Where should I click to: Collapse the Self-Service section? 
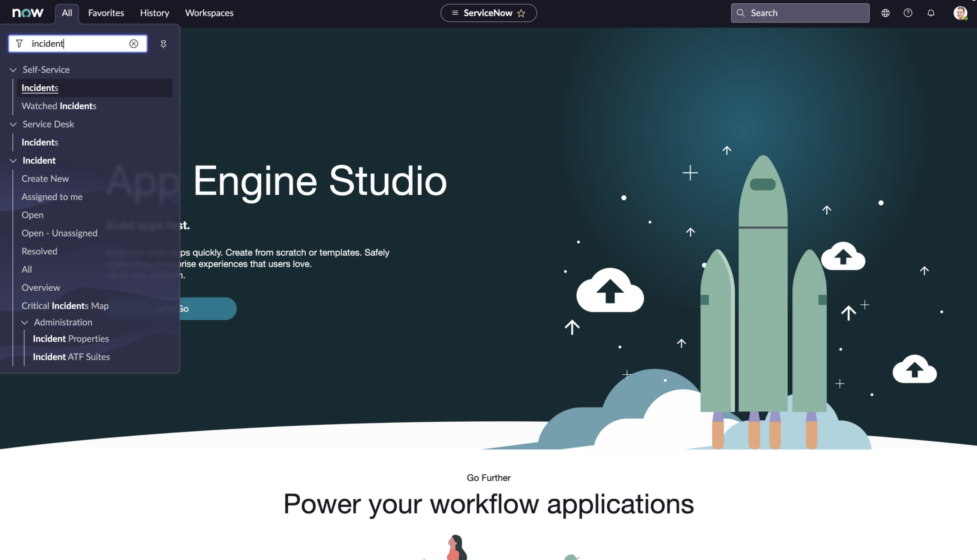click(13, 69)
